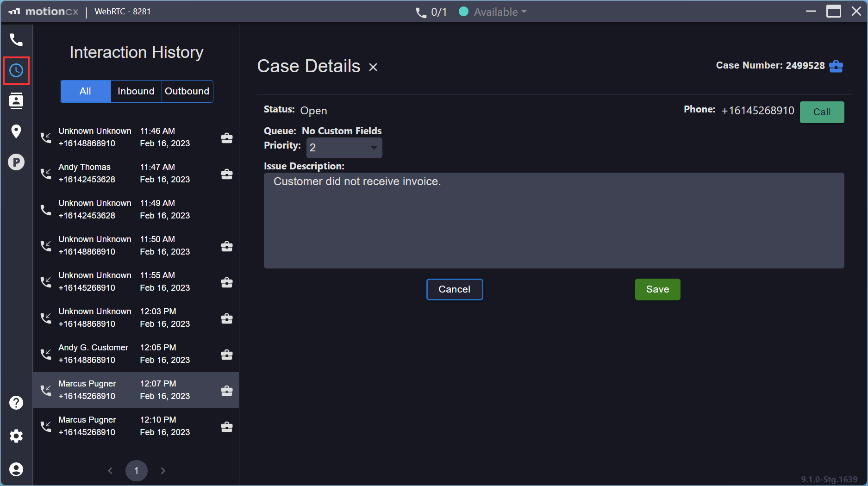Screen dimensions: 868x486
Task: Open the settings gear icon
Action: tap(16, 436)
